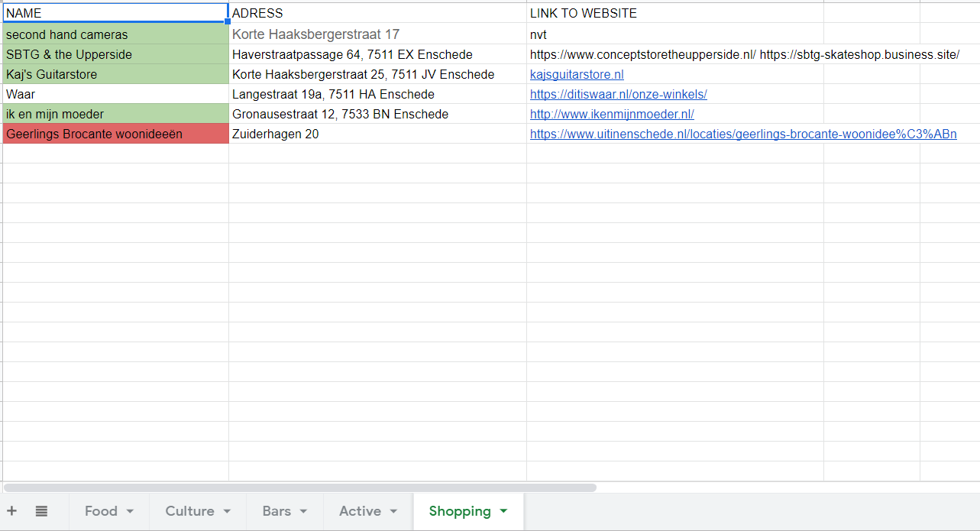Select the 'Waar' name cell
This screenshot has height=531, width=980.
tap(115, 94)
